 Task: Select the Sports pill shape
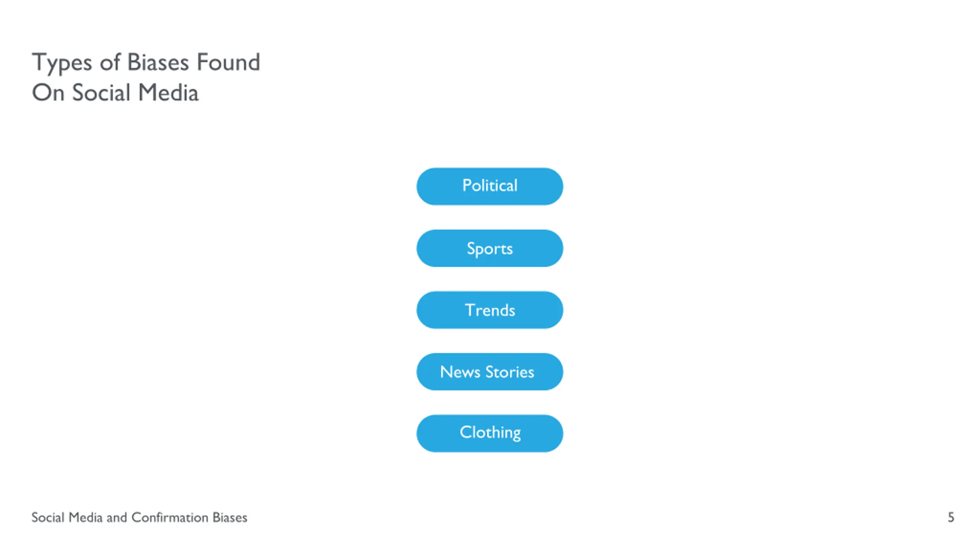(490, 248)
